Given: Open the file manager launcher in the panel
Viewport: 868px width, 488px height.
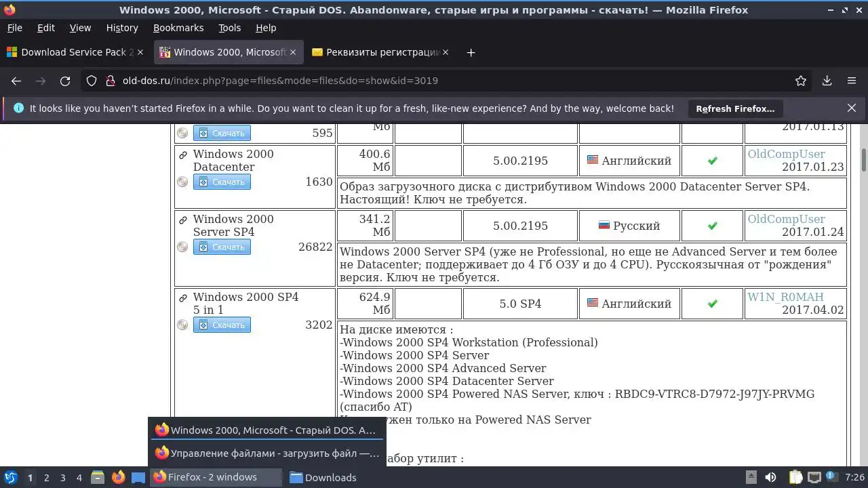Looking at the screenshot, I should 98,477.
